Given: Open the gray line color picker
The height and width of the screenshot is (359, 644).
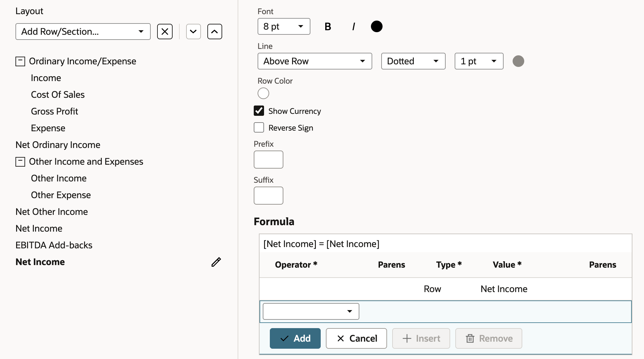Looking at the screenshot, I should [518, 61].
